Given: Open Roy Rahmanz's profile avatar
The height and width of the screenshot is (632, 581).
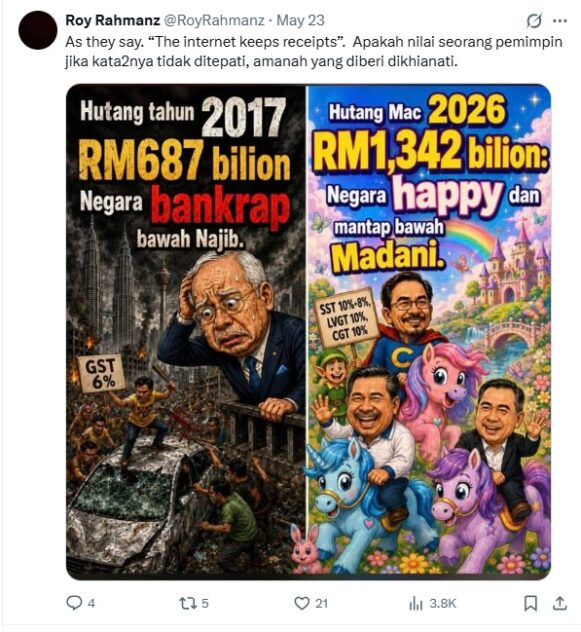Looking at the screenshot, I should click(38, 31).
